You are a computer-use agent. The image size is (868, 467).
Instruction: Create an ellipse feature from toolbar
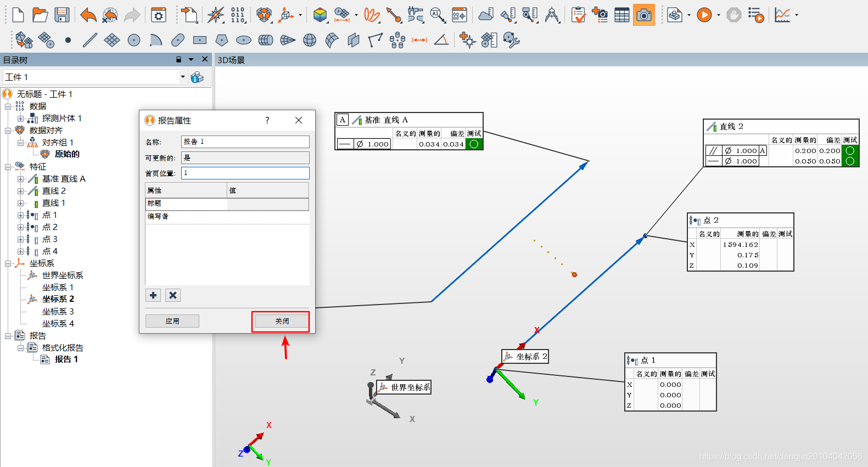[244, 40]
